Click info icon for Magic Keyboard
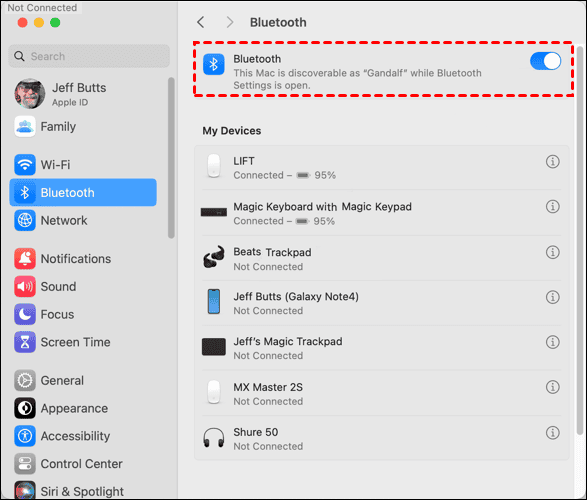This screenshot has height=500, width=587. pos(552,207)
